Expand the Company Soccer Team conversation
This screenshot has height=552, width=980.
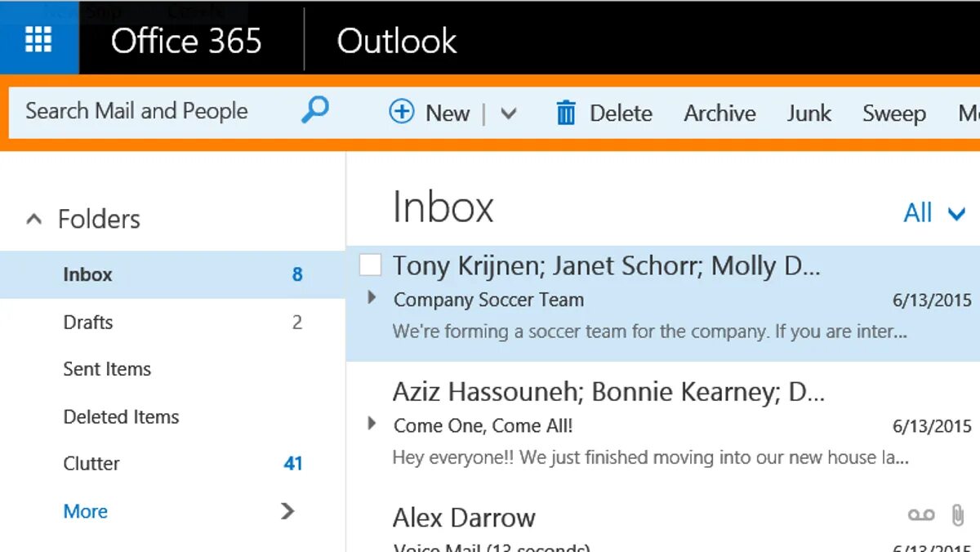tap(372, 298)
